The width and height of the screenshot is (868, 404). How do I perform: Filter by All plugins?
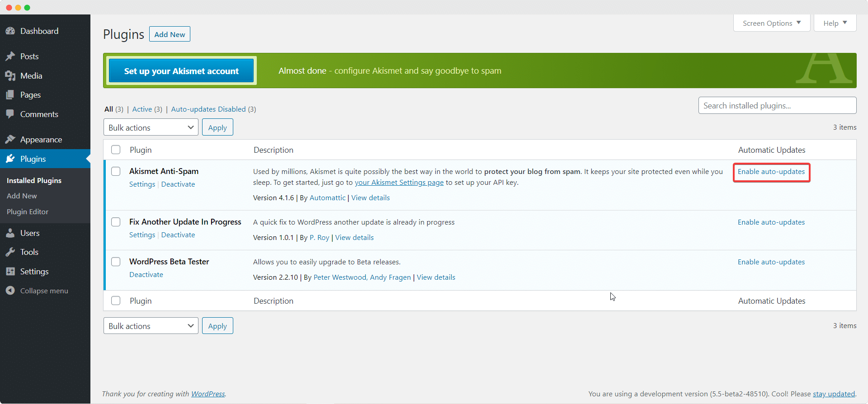pyautogui.click(x=108, y=109)
